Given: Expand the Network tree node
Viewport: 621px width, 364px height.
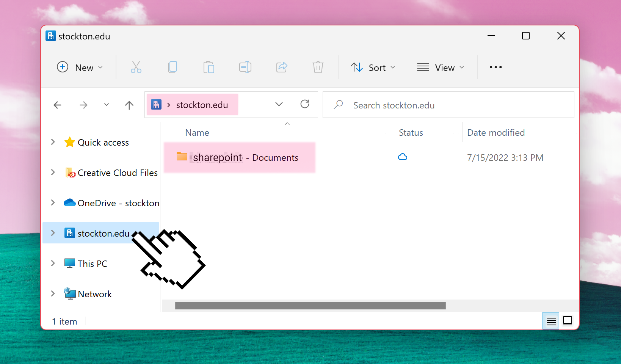Looking at the screenshot, I should tap(53, 293).
